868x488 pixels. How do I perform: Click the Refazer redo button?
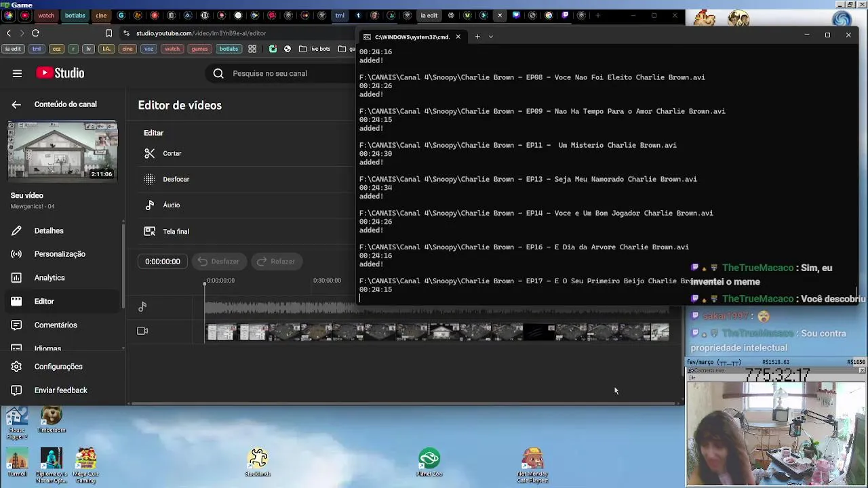coord(277,262)
